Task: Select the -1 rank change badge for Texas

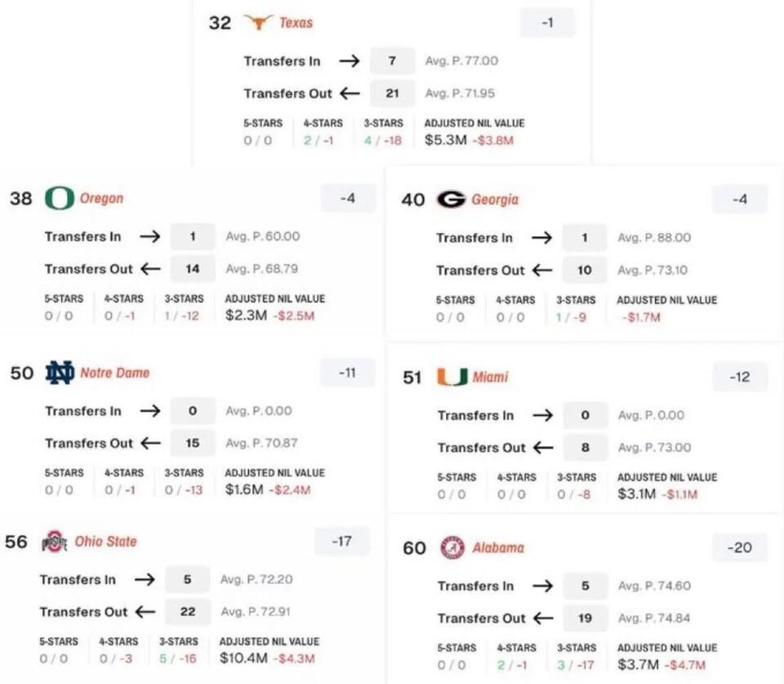Action: [547, 22]
